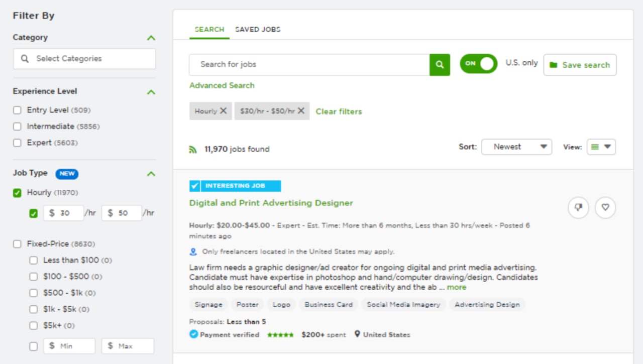Screen dimensions: 643x364
Task: Click the Logo skill tag
Action: tap(282, 305)
